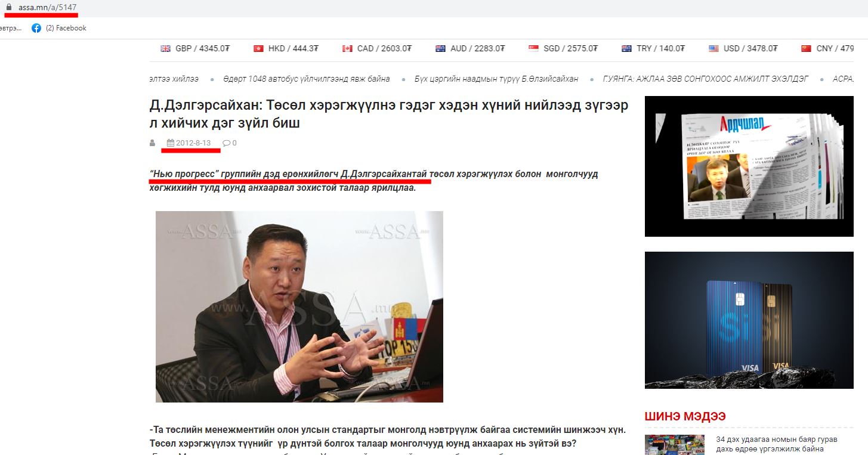This screenshot has width=868, height=455.
Task: Open the 34 дэх удаагаа номын баяр news
Action: pyautogui.click(x=777, y=444)
